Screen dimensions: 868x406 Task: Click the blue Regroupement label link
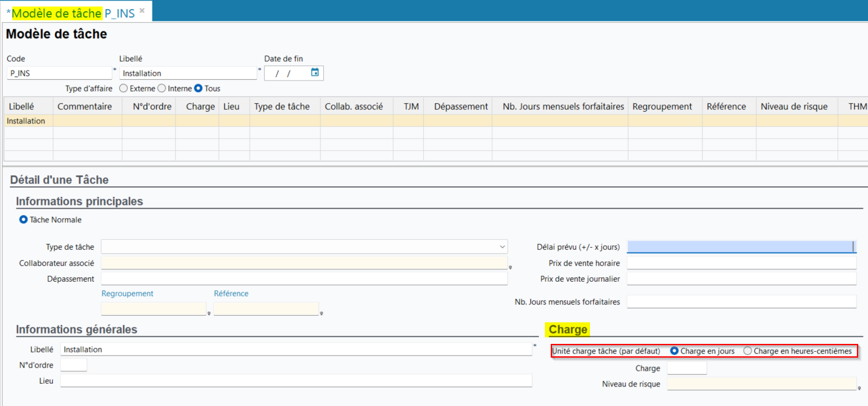pyautogui.click(x=127, y=294)
